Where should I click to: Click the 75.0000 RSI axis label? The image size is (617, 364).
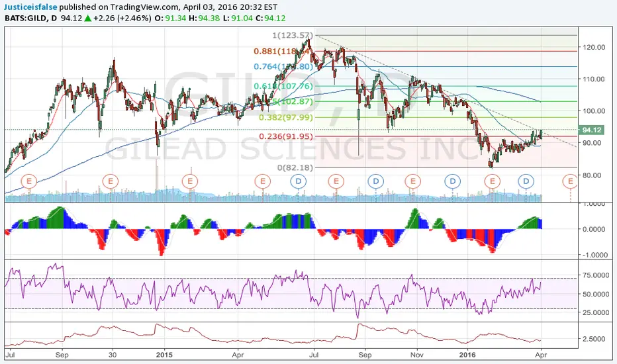pyautogui.click(x=596, y=275)
